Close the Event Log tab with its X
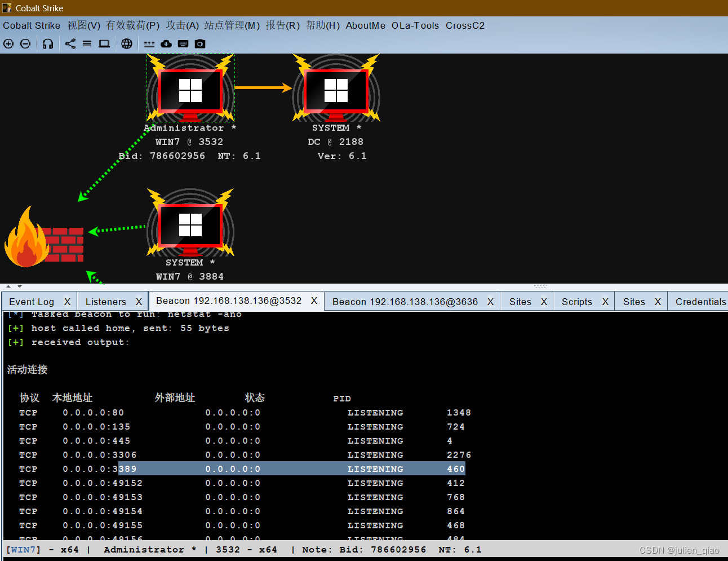 (67, 302)
